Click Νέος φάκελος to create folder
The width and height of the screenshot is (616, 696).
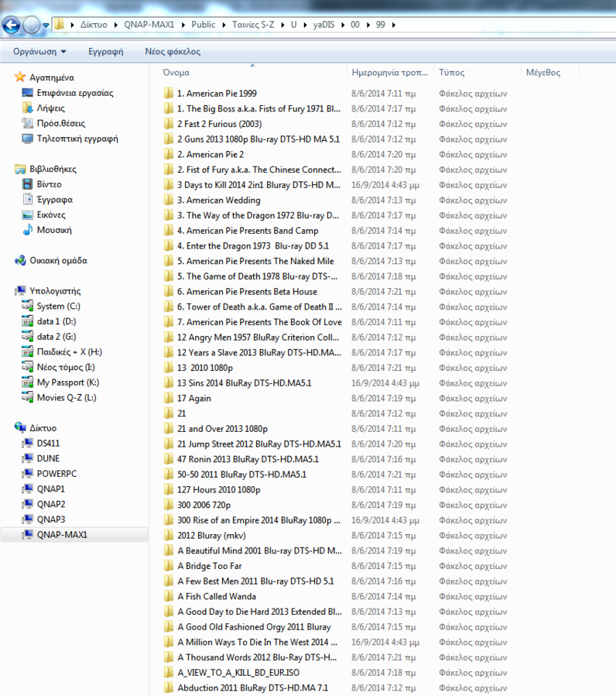(173, 52)
